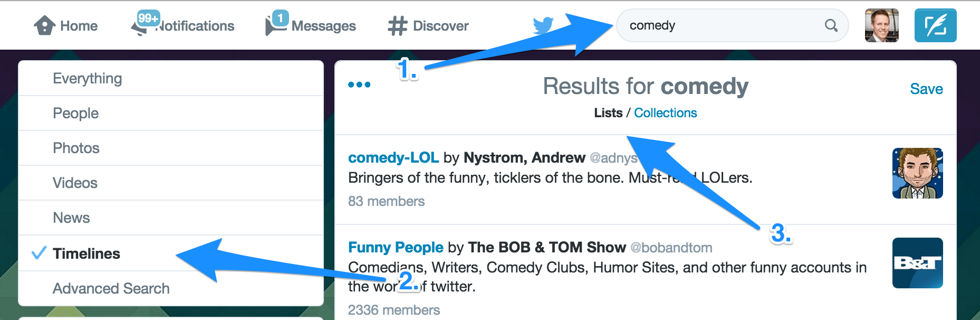This screenshot has height=320, width=980.
Task: Switch to the Collections tab
Action: 666,112
